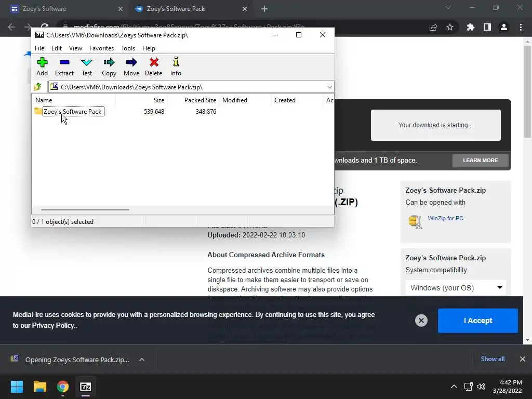
Task: Click the Chrome back arrow
Action: click(x=11, y=27)
